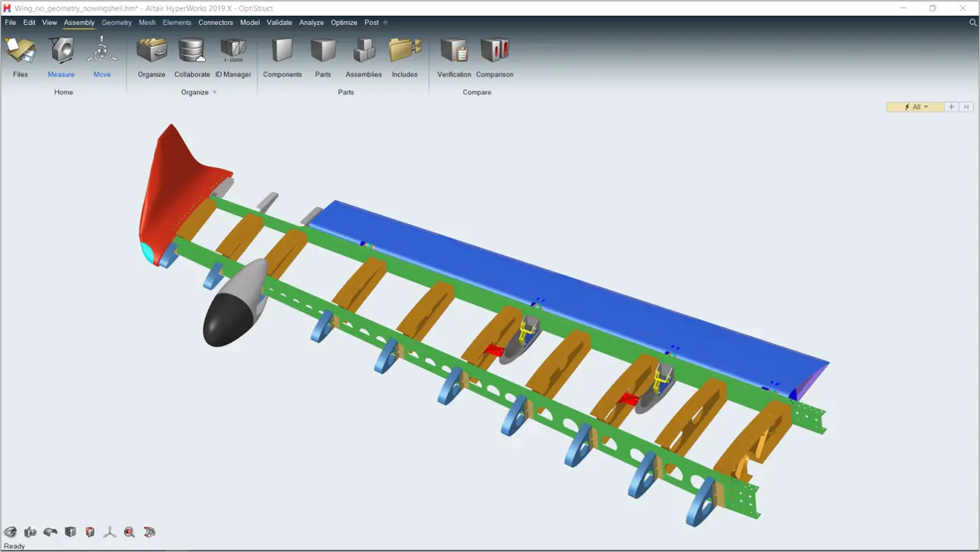Select the Measure tool
Screen dimensions: 980x552
tap(61, 57)
